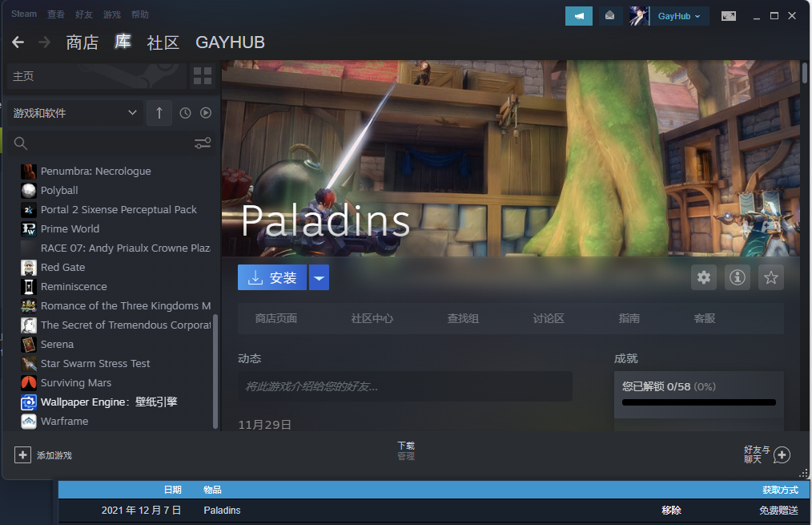Open the GayHub account dropdown
The width and height of the screenshot is (812, 525).
click(679, 16)
